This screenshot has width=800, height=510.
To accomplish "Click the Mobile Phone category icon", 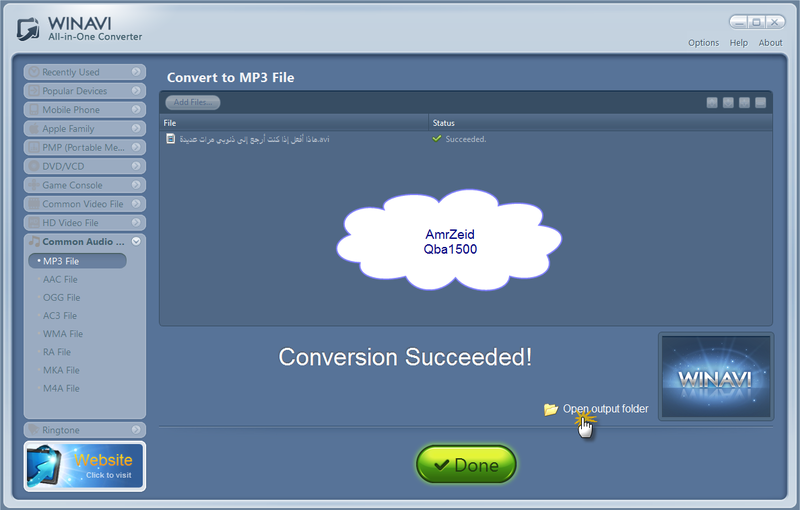I will (34, 110).
